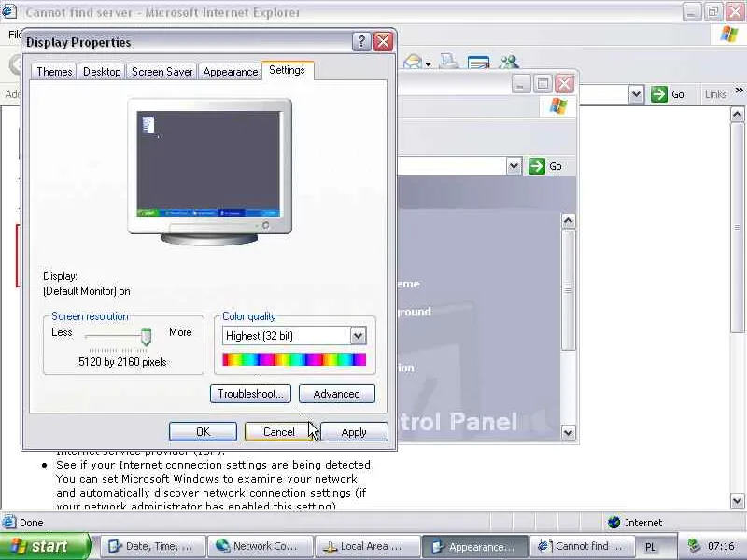The height and width of the screenshot is (560, 747).
Task: Switch to Local Area taskbar button
Action: click(x=368, y=546)
